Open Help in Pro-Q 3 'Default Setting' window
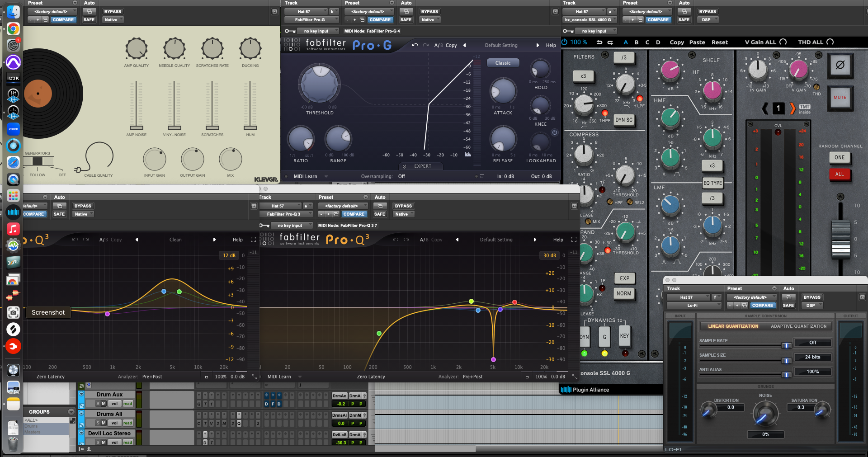Viewport: 868px width, 457px height. tap(558, 240)
